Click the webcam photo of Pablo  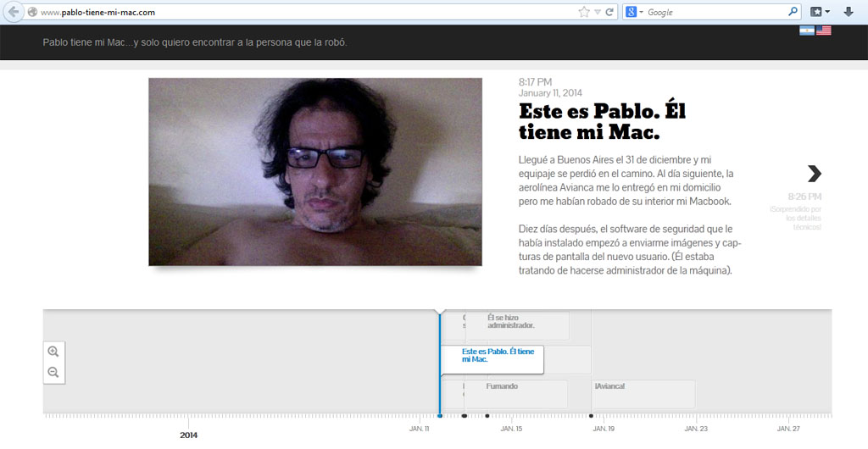(315, 172)
